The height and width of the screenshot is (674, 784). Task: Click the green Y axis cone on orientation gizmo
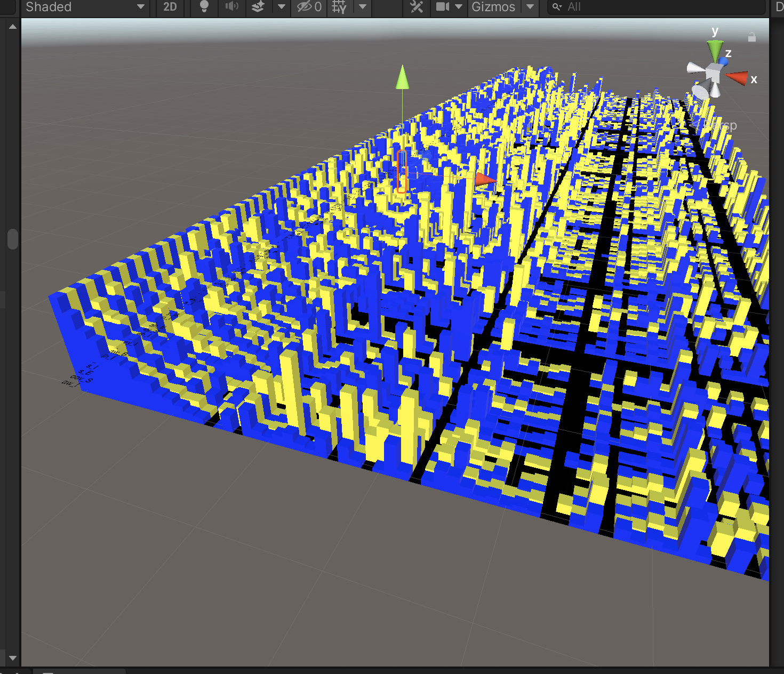click(x=715, y=50)
